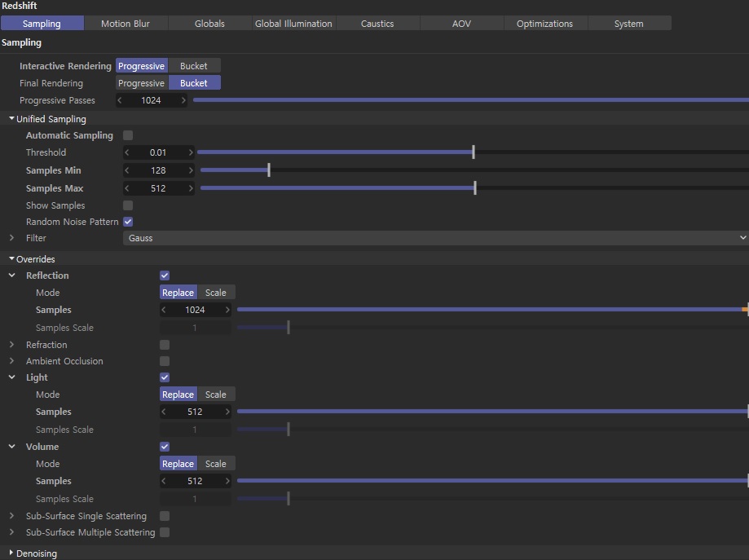
Task: Enable the Automatic Sampling checkbox
Action: (128, 135)
